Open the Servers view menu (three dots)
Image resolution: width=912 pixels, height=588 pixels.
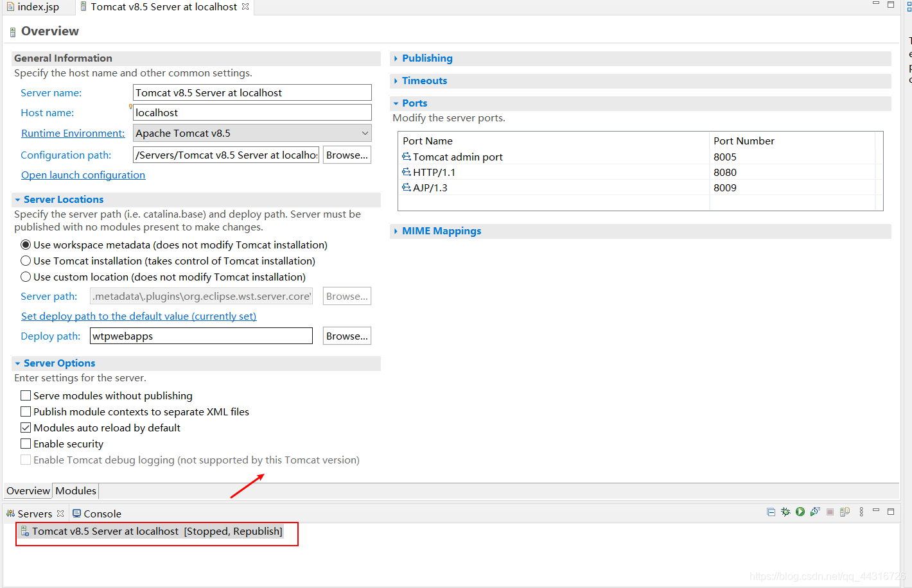click(861, 512)
